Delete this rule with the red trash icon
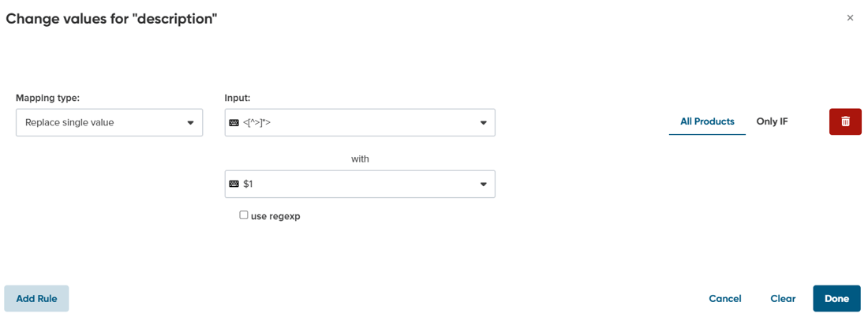This screenshot has width=868, height=317. click(x=845, y=121)
